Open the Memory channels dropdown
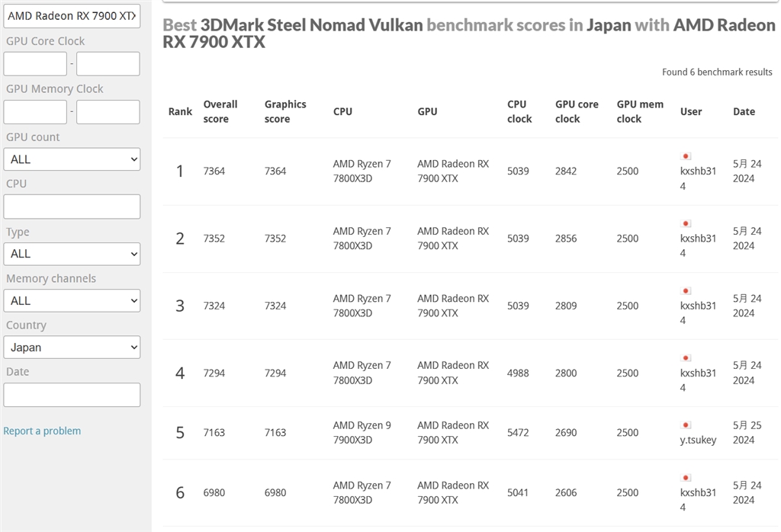 coord(72,300)
